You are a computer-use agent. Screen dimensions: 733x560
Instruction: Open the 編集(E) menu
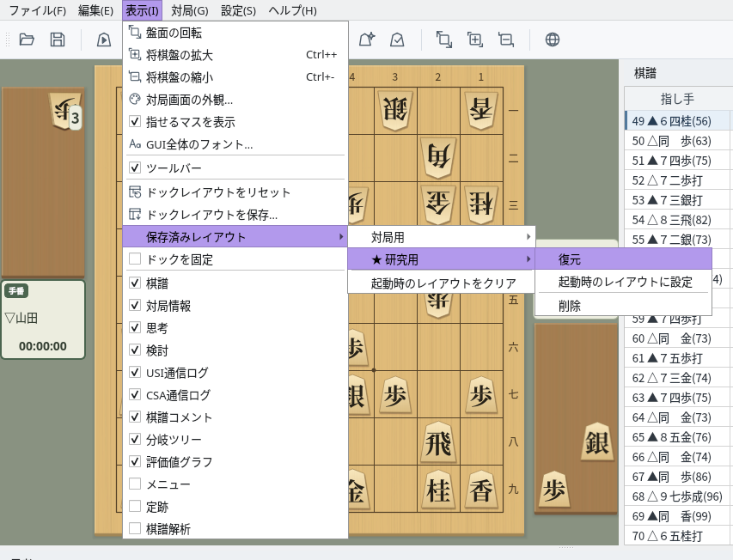[x=96, y=10]
